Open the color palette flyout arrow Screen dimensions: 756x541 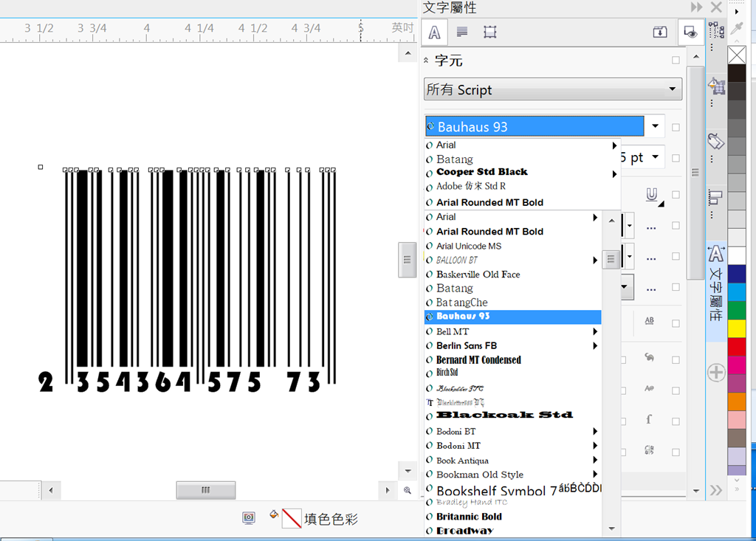tap(737, 11)
